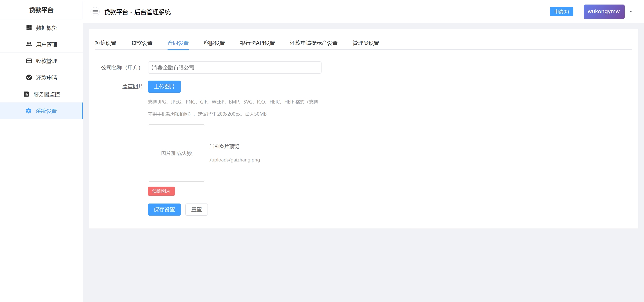Open the 客服设置 tab
This screenshot has height=302, width=644.
pyautogui.click(x=214, y=43)
